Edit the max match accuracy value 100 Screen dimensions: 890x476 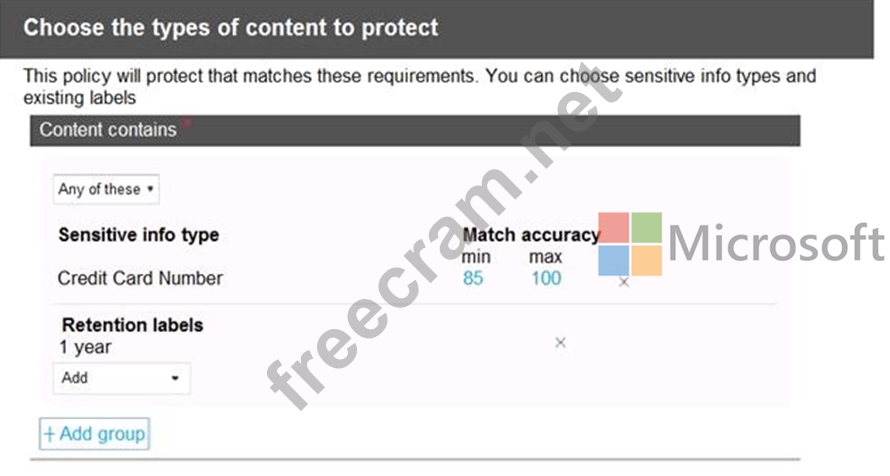(x=546, y=279)
